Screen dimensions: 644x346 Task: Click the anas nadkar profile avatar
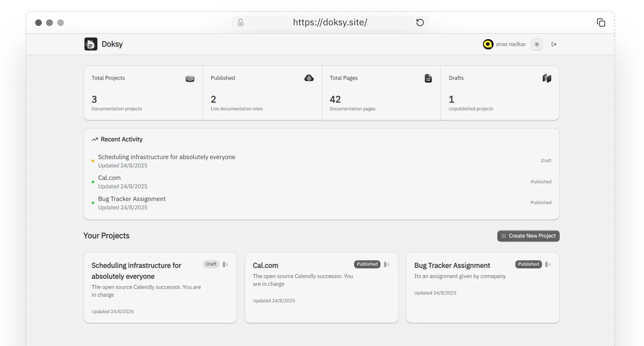point(488,44)
